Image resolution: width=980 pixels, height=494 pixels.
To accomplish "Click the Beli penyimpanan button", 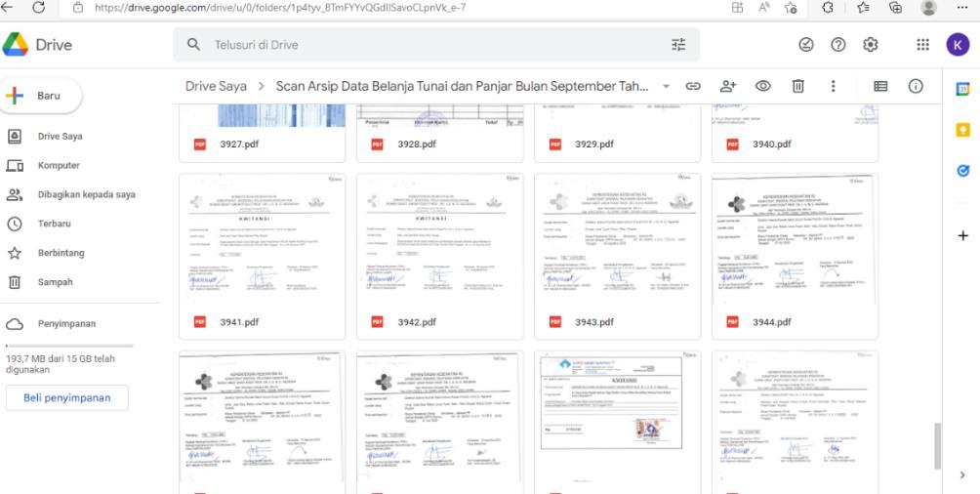I will point(67,397).
